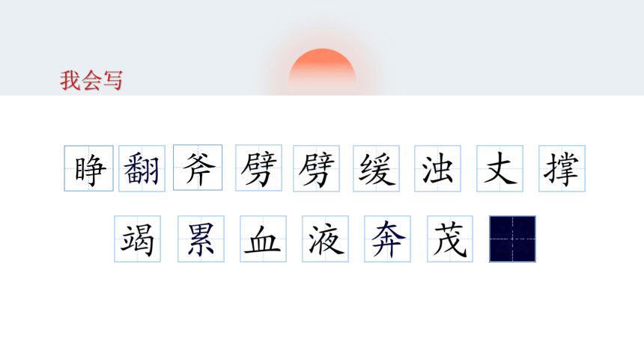This screenshot has height=362, width=644.
Task: Click the 劈 tile beside 缓
Action: 316,168
